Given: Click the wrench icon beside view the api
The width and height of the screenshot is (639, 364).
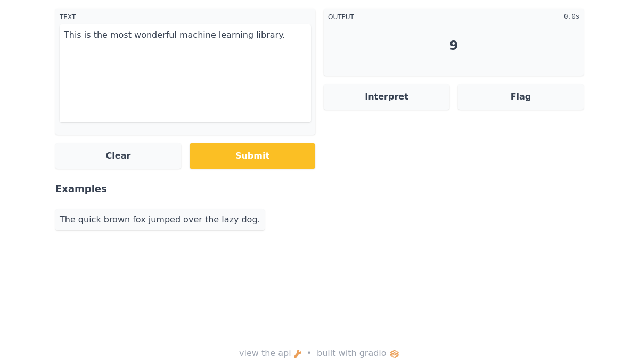Looking at the screenshot, I should [x=298, y=354].
